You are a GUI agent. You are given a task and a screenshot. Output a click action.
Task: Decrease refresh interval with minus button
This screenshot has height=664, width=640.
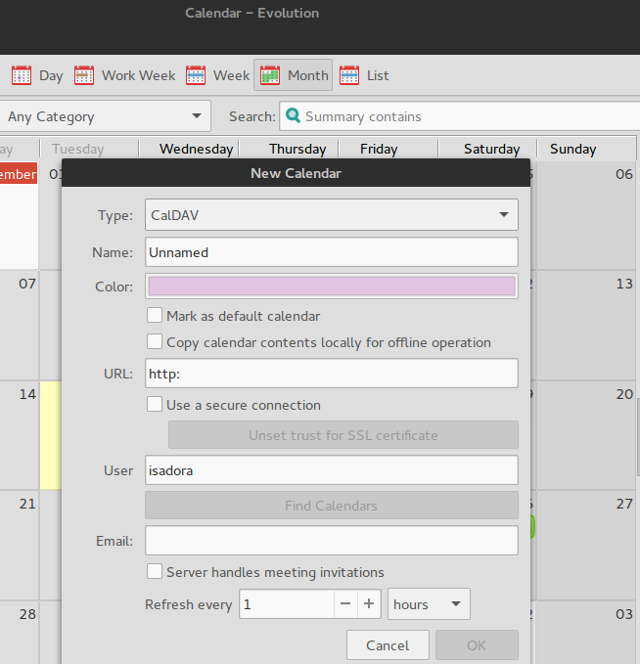pos(346,604)
